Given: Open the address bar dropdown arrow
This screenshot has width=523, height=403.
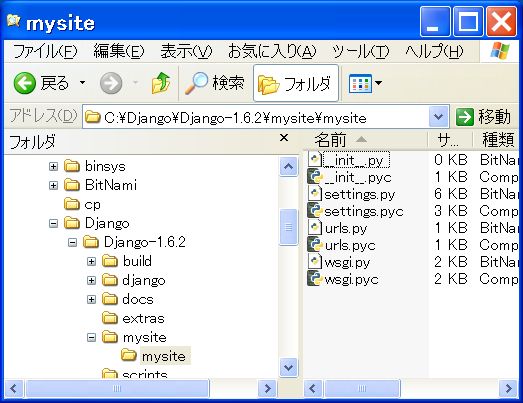Looking at the screenshot, I should tap(438, 117).
